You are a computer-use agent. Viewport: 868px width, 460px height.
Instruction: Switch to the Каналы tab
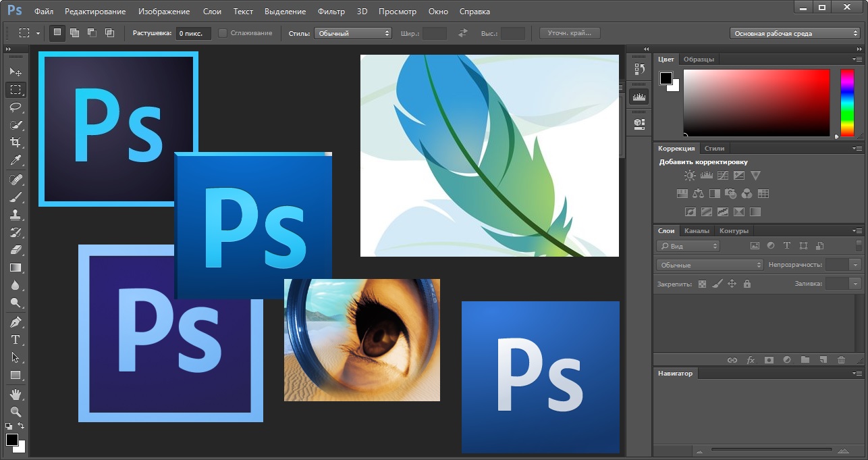pos(697,231)
